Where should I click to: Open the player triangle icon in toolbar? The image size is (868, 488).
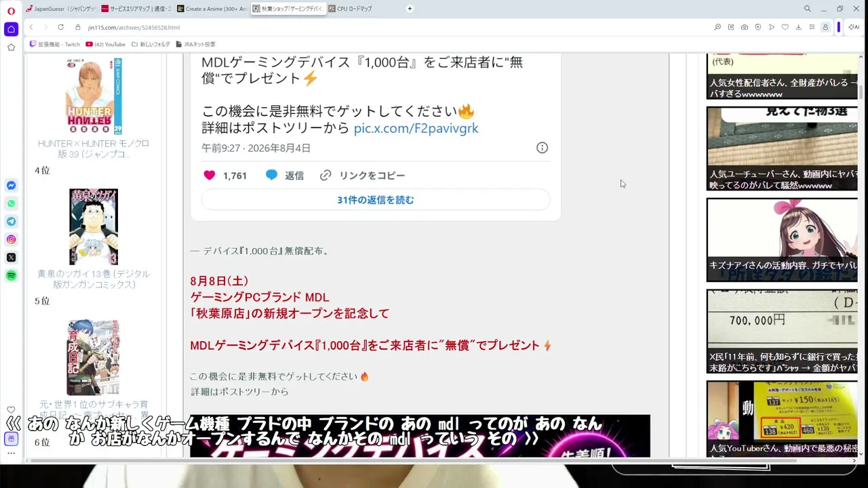pos(772,27)
